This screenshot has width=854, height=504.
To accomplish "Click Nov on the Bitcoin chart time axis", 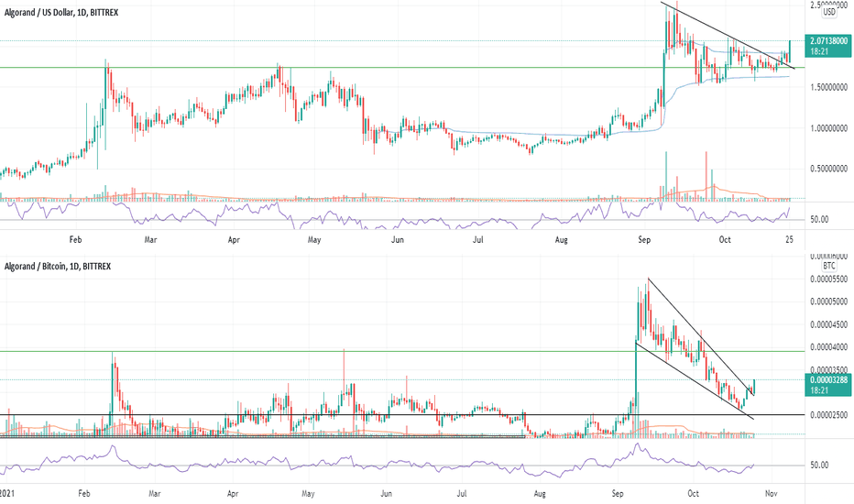I will pyautogui.click(x=772, y=494).
